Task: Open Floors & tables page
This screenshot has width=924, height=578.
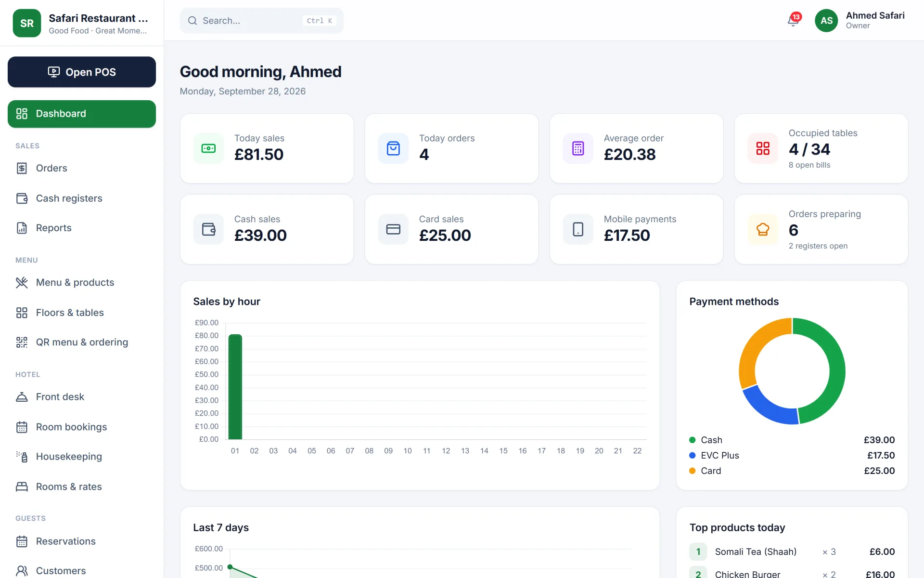Action: coord(82,313)
